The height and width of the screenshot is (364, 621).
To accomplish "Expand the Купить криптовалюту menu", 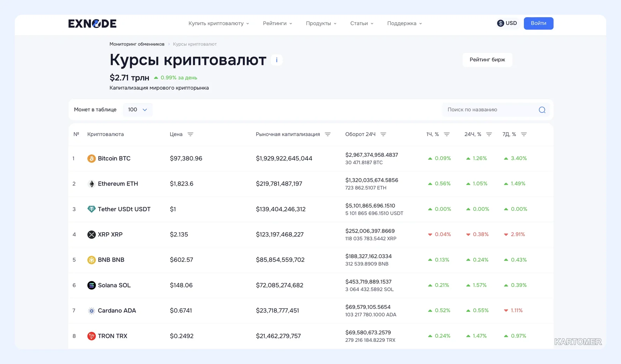I will 219,23.
